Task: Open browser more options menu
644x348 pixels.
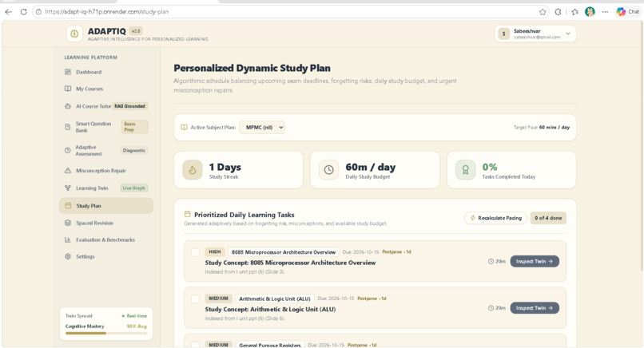Action: pyautogui.click(x=605, y=12)
